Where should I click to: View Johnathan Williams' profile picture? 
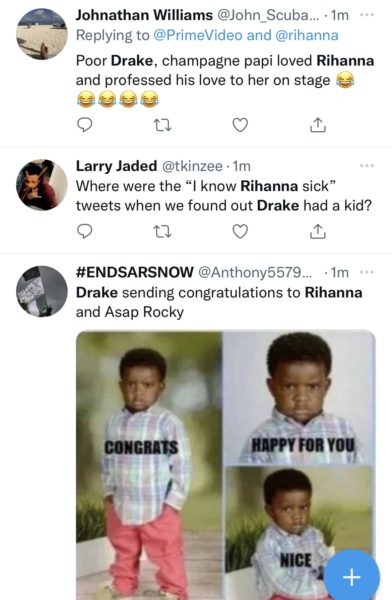pos(42,34)
